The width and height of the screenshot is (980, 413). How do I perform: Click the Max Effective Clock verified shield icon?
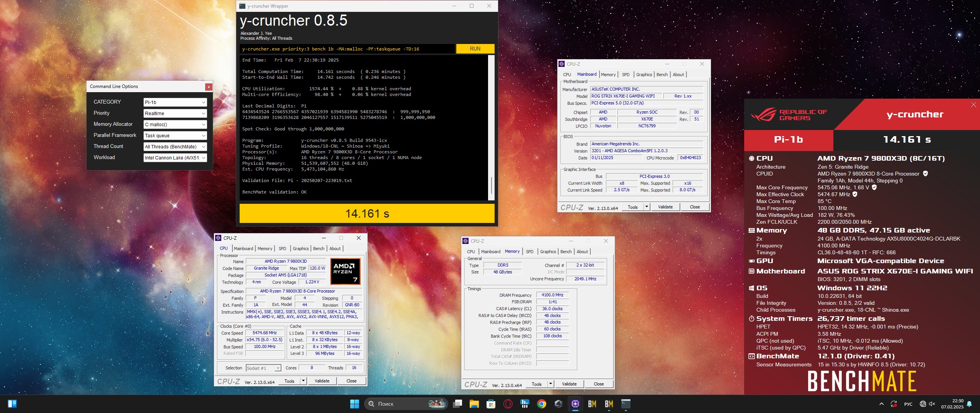point(855,194)
